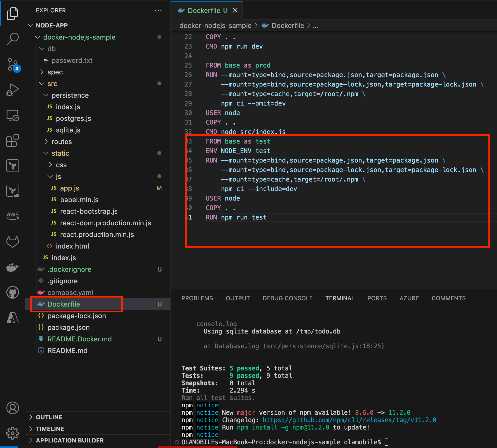Open postgres.js file

(98, 118)
